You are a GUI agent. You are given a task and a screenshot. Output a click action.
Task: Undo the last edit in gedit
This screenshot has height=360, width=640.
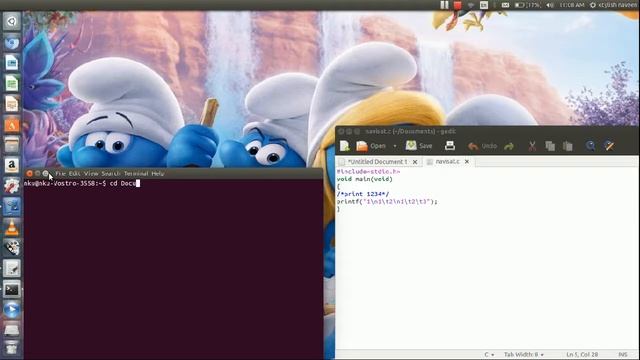click(482, 146)
